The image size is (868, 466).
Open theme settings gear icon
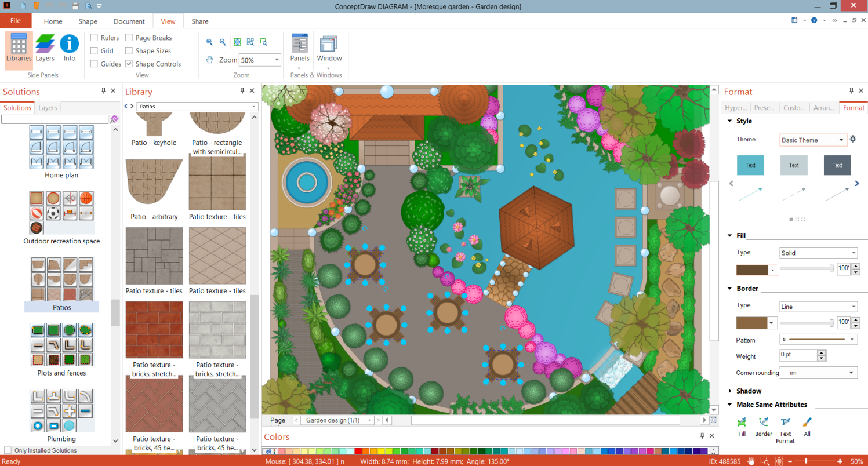click(852, 139)
